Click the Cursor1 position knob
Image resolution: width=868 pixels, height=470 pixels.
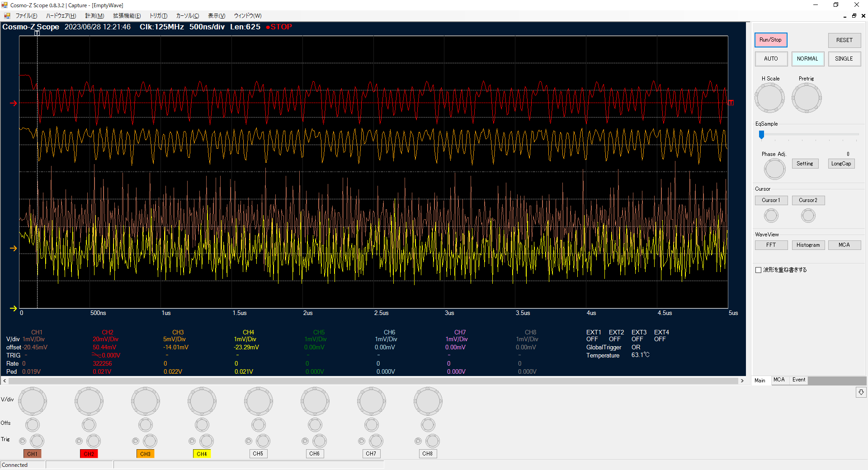[771, 216]
